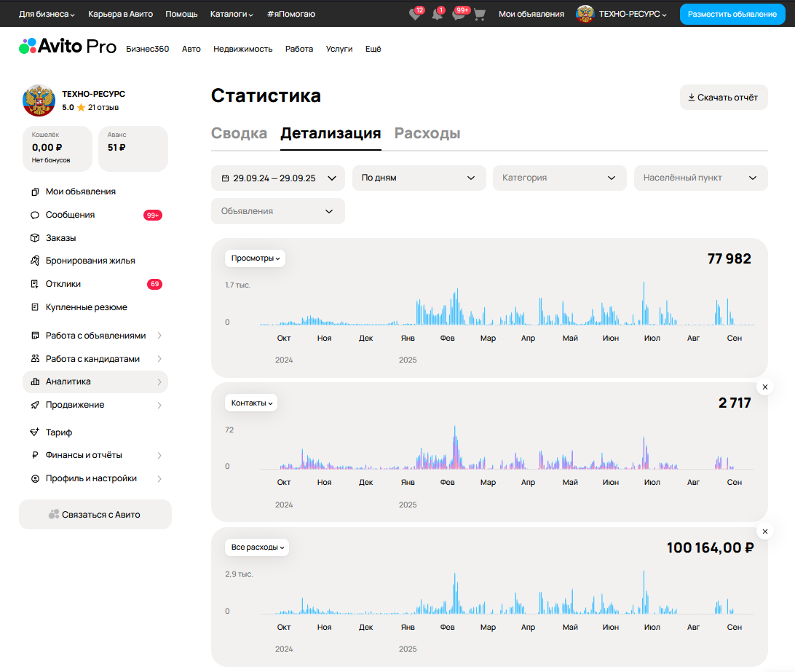The image size is (795, 672).
Task: Open shopping cart icon
Action: (480, 15)
